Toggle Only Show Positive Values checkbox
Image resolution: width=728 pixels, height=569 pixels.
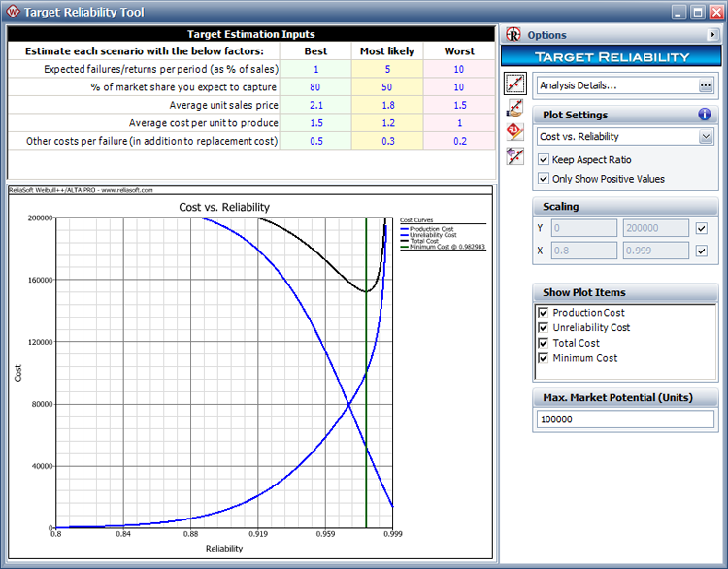pos(544,179)
